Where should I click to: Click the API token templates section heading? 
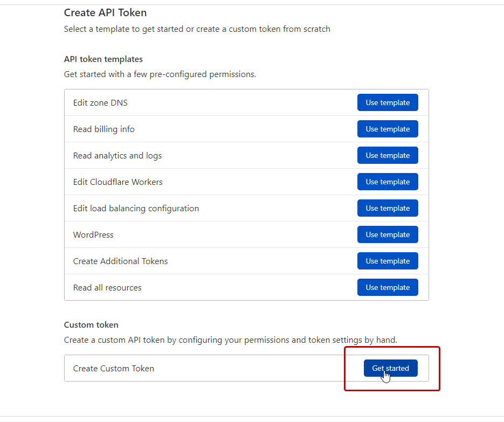click(103, 59)
